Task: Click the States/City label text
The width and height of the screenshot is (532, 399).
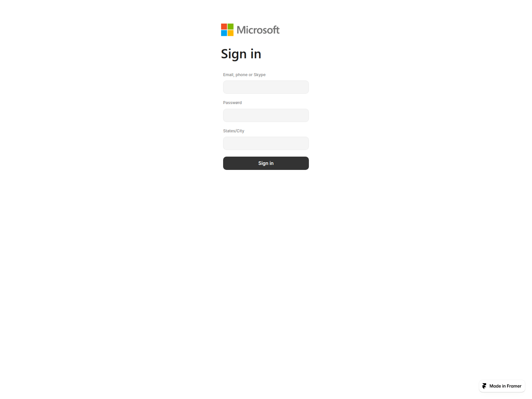Action: pyautogui.click(x=234, y=131)
